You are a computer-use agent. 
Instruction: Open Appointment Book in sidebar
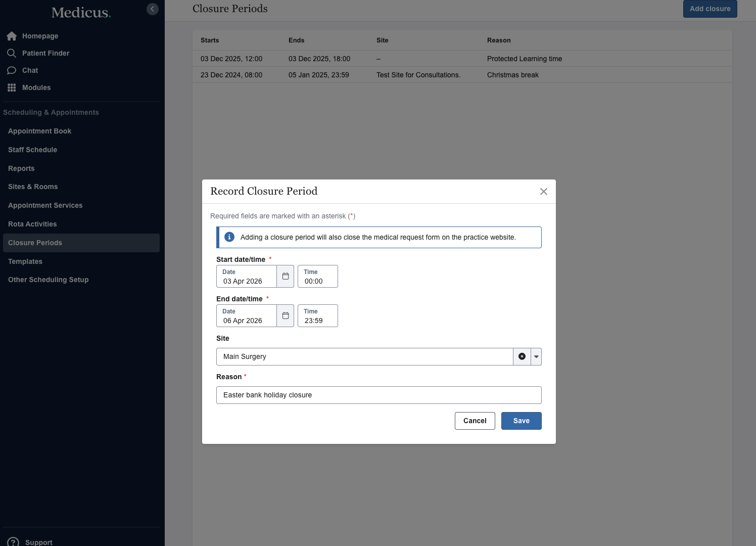[39, 131]
